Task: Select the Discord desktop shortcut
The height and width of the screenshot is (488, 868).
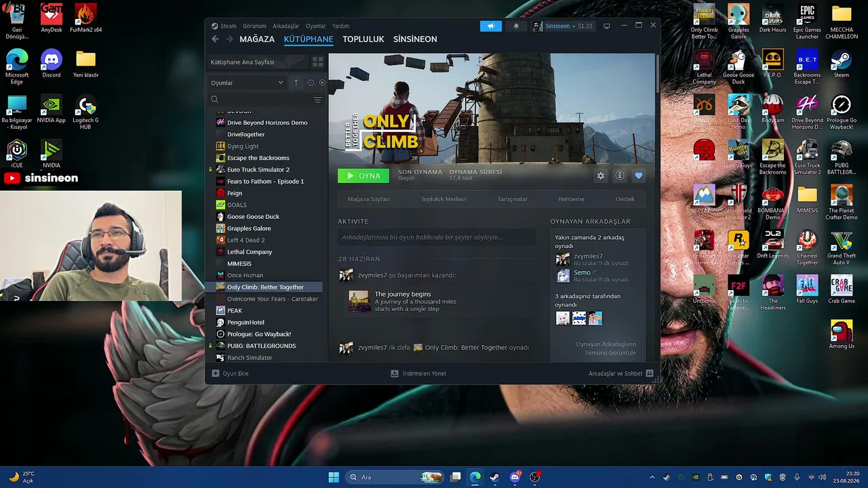Action: pyautogui.click(x=52, y=64)
